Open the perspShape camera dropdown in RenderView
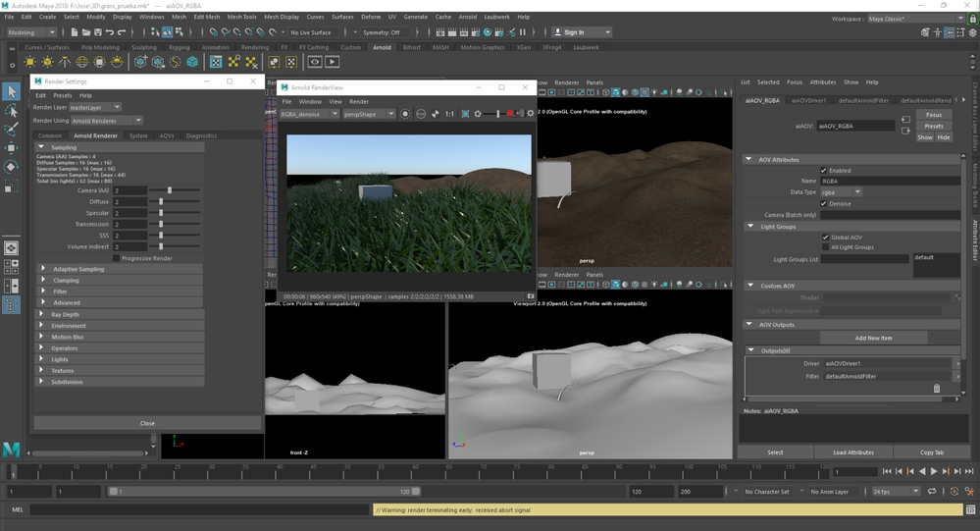Image resolution: width=980 pixels, height=531 pixels. coord(369,114)
